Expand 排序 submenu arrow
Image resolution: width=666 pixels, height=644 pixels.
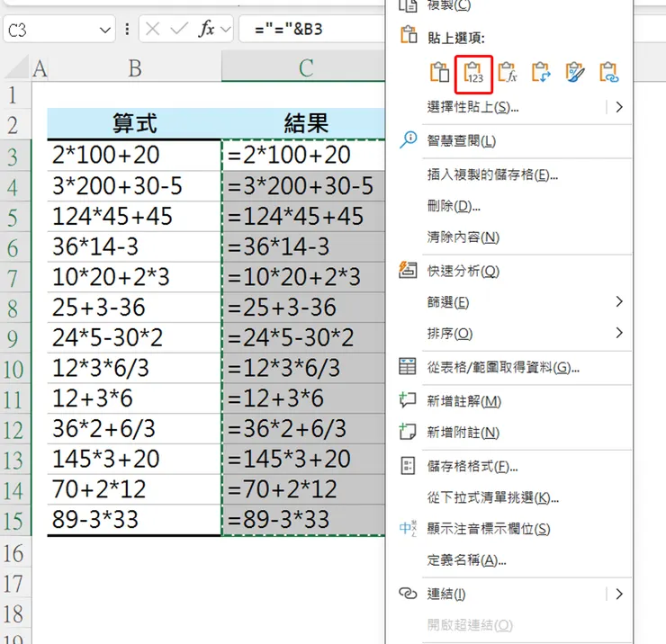pos(619,333)
